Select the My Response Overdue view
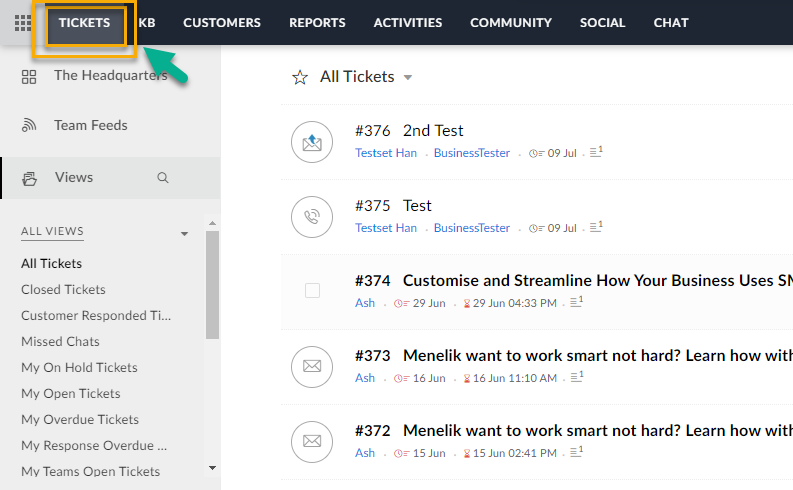 (94, 446)
